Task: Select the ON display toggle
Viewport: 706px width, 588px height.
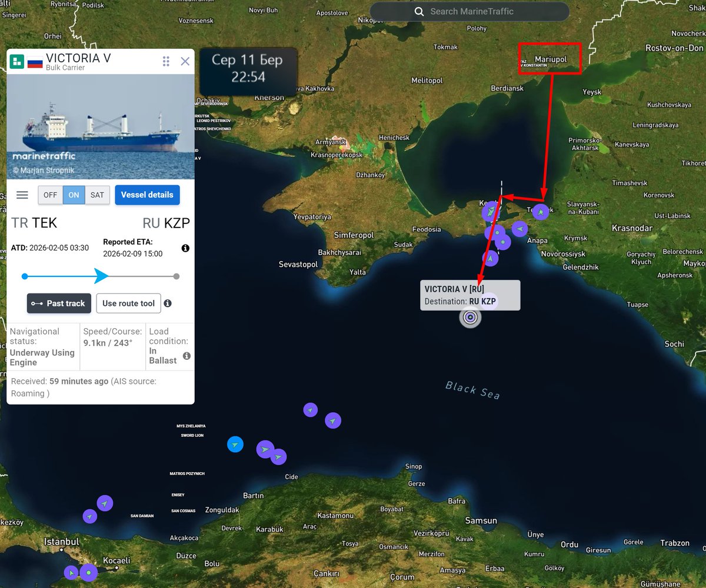Action: 74,195
